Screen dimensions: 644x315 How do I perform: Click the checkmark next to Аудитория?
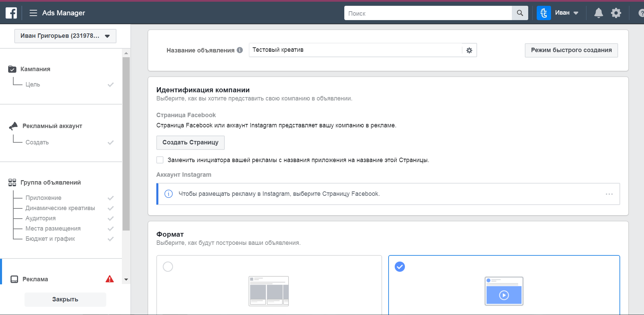(111, 218)
